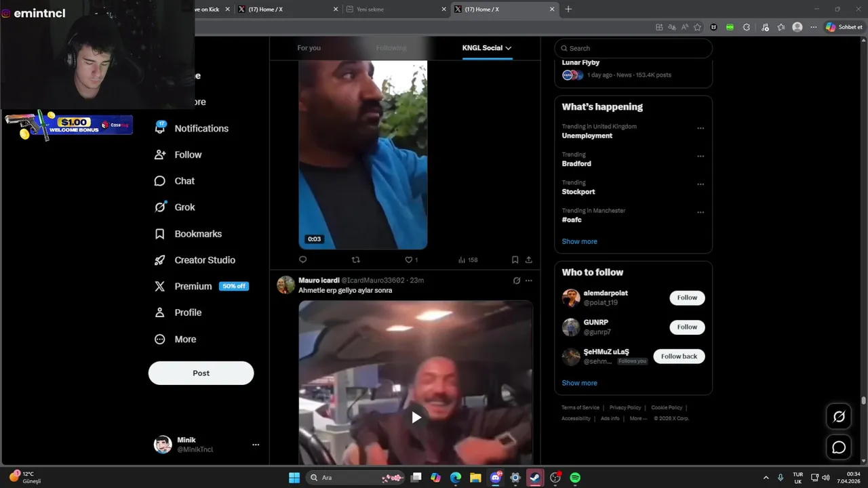Screen dimensions: 868x488
Task: Open the Lunar Flyby news item
Action: click(633, 68)
